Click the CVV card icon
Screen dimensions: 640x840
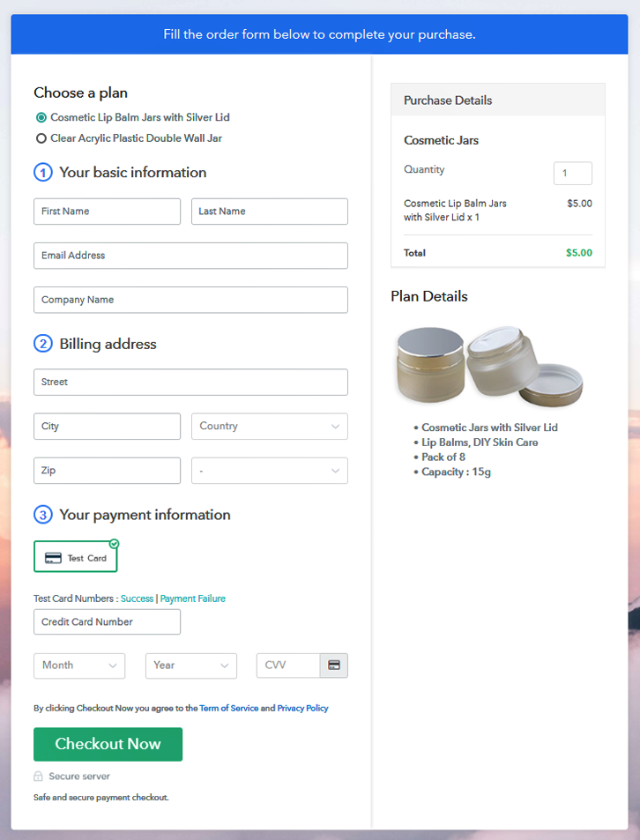coord(334,665)
